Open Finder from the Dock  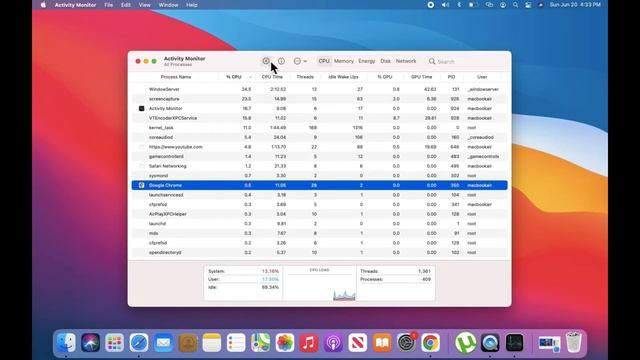click(x=66, y=342)
